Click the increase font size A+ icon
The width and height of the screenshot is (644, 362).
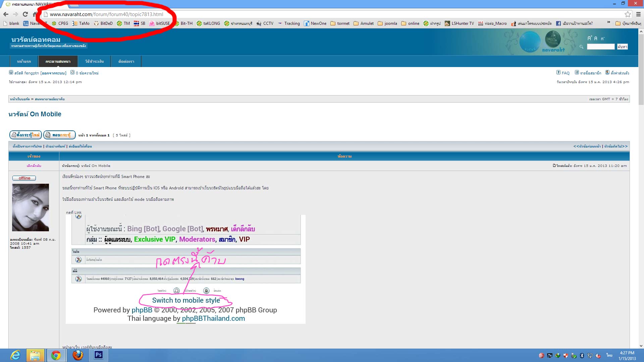click(590, 38)
